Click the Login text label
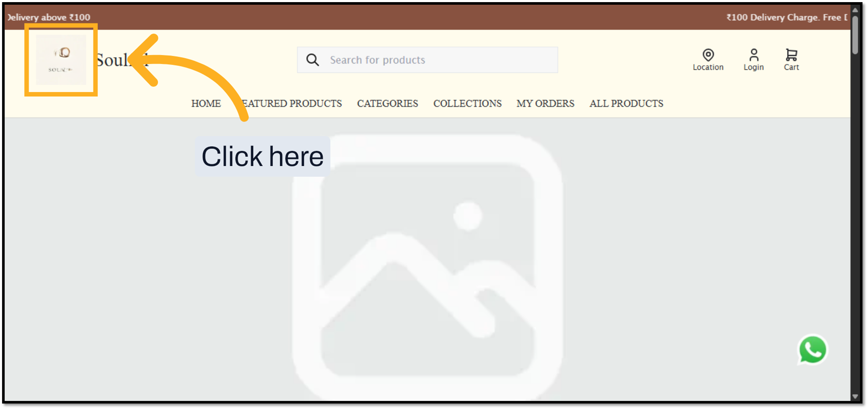868x409 pixels. coord(753,67)
